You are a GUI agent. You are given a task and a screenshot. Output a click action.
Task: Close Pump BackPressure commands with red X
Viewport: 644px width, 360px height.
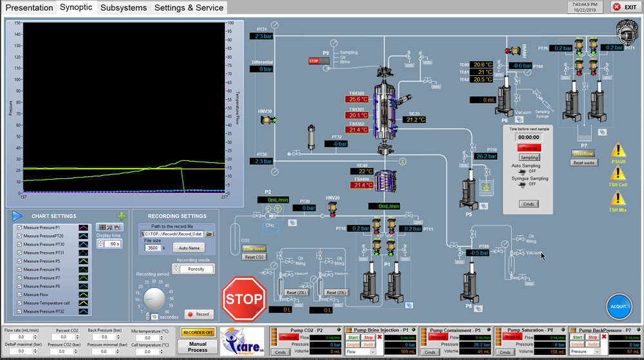(604, 337)
